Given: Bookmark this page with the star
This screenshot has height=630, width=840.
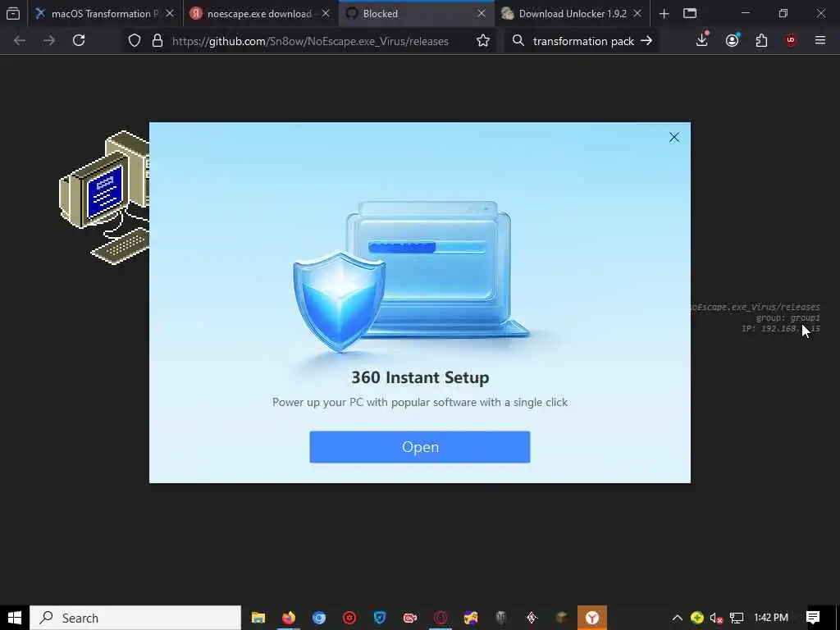Looking at the screenshot, I should [x=482, y=41].
